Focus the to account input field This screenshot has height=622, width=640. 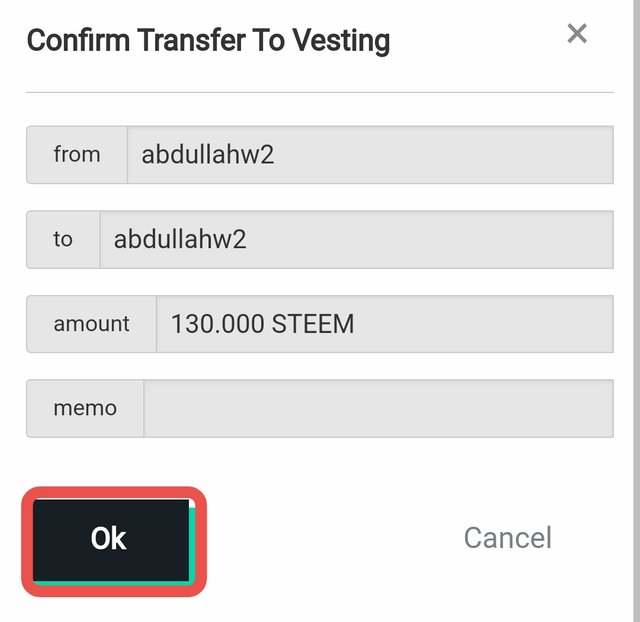coord(356,239)
